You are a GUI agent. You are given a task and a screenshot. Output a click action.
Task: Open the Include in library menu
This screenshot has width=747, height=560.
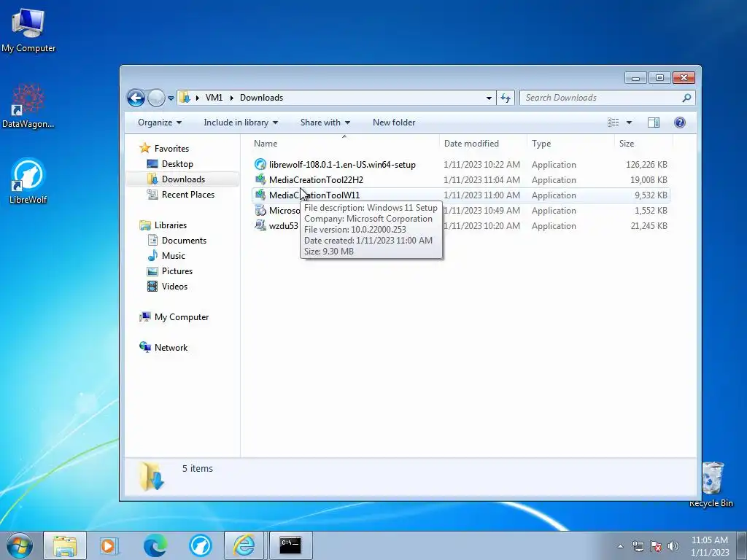[x=241, y=122]
